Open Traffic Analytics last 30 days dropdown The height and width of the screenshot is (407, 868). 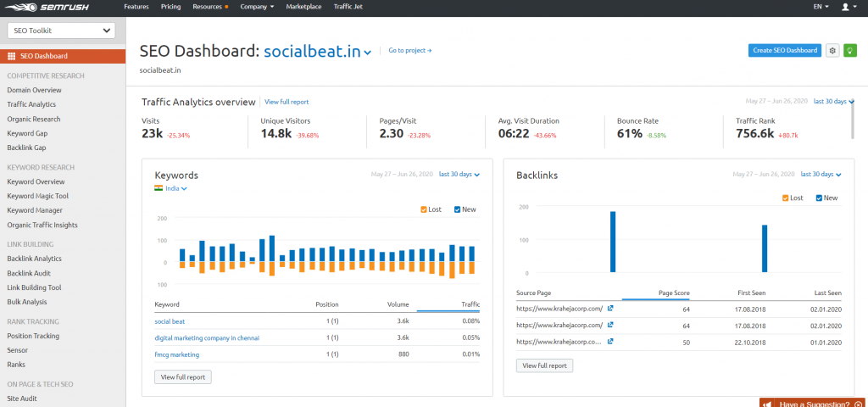click(834, 102)
